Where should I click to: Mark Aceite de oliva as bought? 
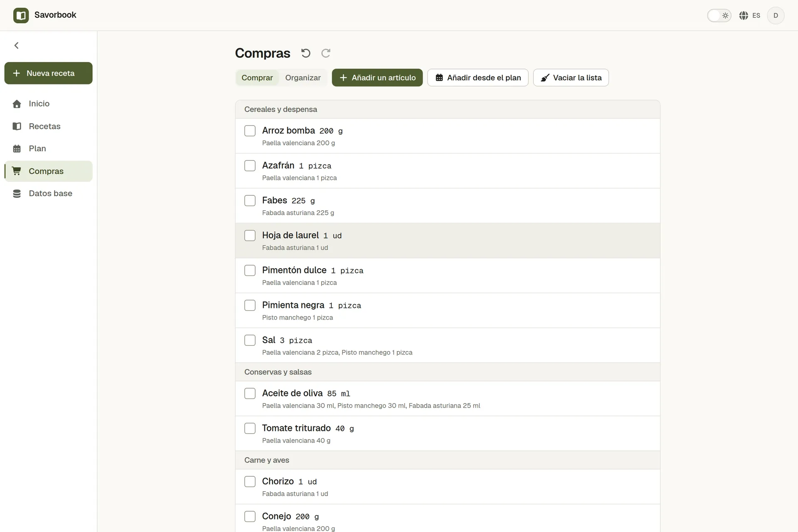[x=250, y=394]
